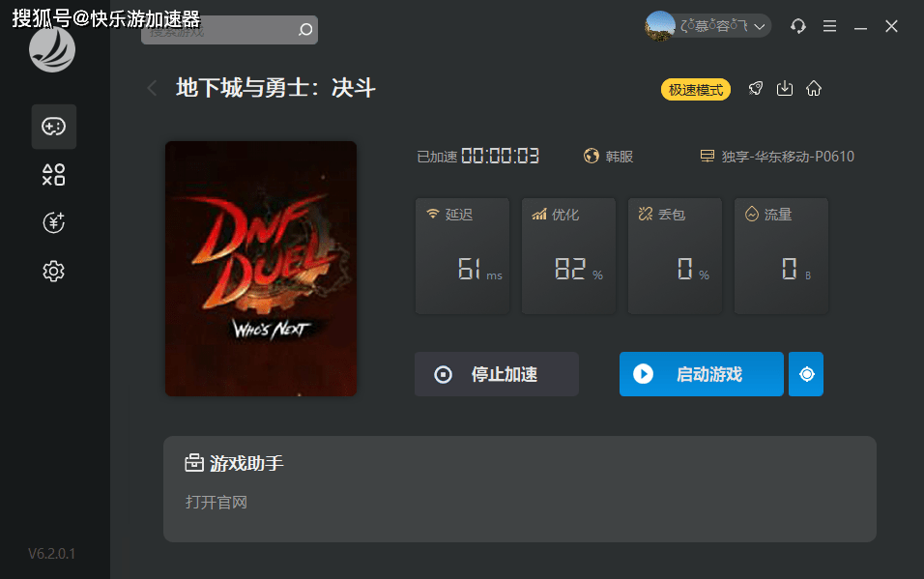The height and width of the screenshot is (579, 924).
Task: Click the accelerator logo at top left
Action: point(52,49)
